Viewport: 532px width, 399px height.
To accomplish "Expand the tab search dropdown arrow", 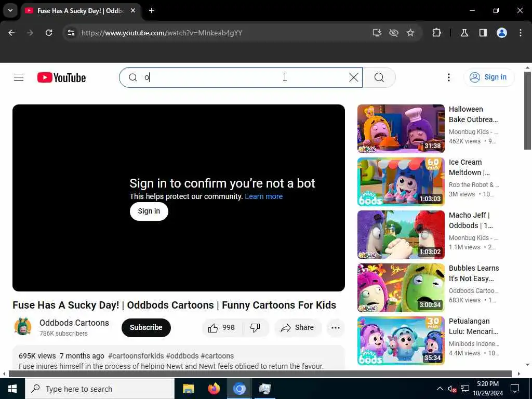I will pos(10,10).
